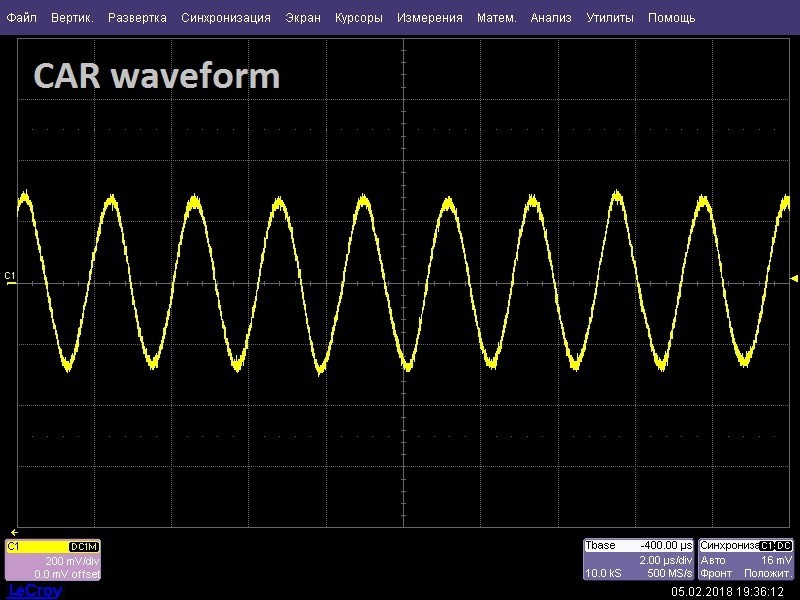
Task: Open the Развертка menu
Action: [x=137, y=18]
